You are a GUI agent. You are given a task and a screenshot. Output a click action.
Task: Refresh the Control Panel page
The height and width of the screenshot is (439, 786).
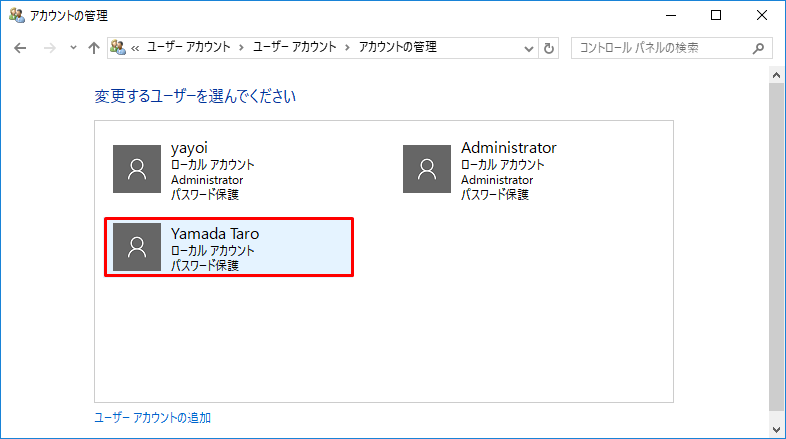pyautogui.click(x=549, y=49)
